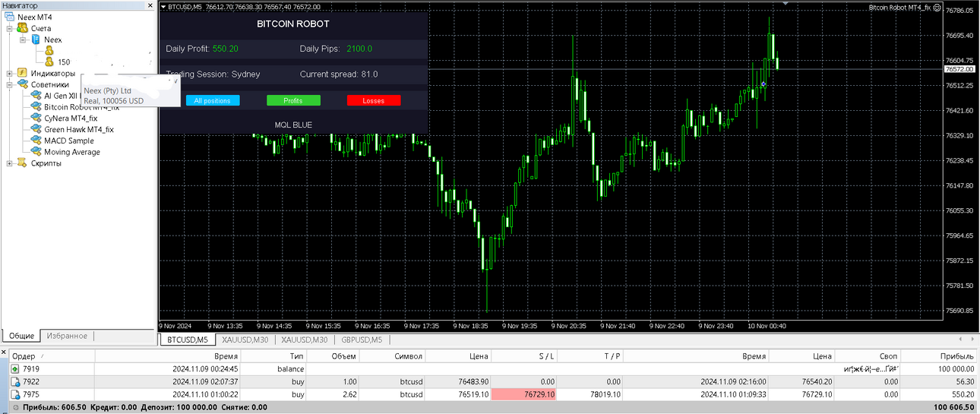Screen dimensions: 980x414
Task: Select the GBPUSD,M5 chart tab
Action: (362, 340)
